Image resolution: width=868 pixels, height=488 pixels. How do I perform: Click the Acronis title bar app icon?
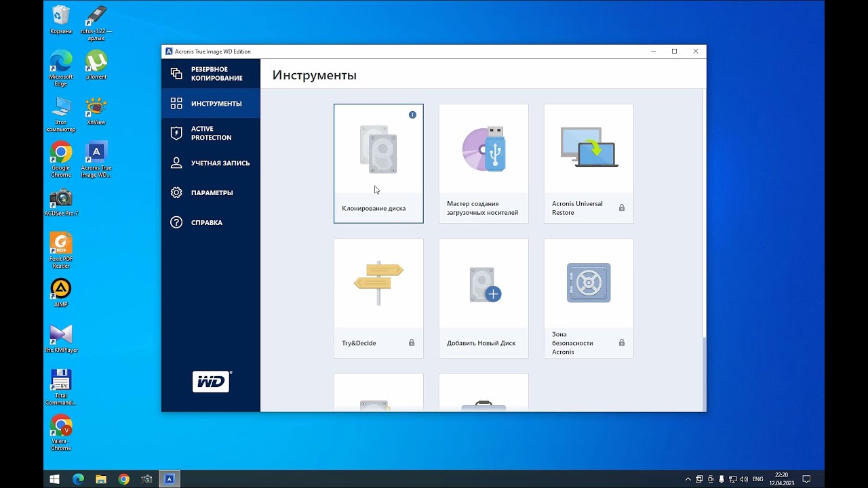pyautogui.click(x=169, y=52)
